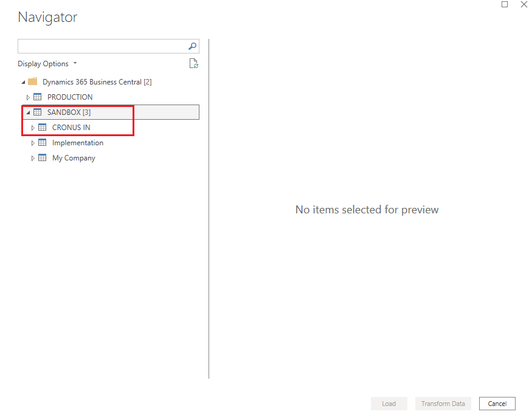
Task: Click the CRONUS IN table icon
Action: tap(42, 128)
